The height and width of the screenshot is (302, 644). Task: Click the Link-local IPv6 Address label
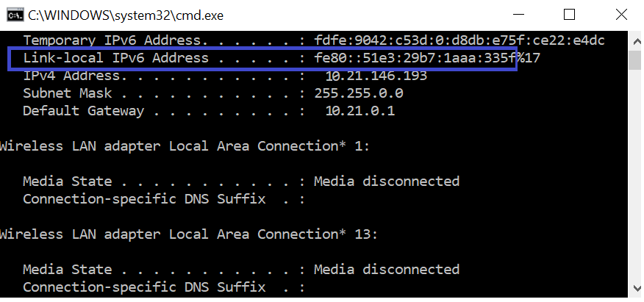point(116,58)
